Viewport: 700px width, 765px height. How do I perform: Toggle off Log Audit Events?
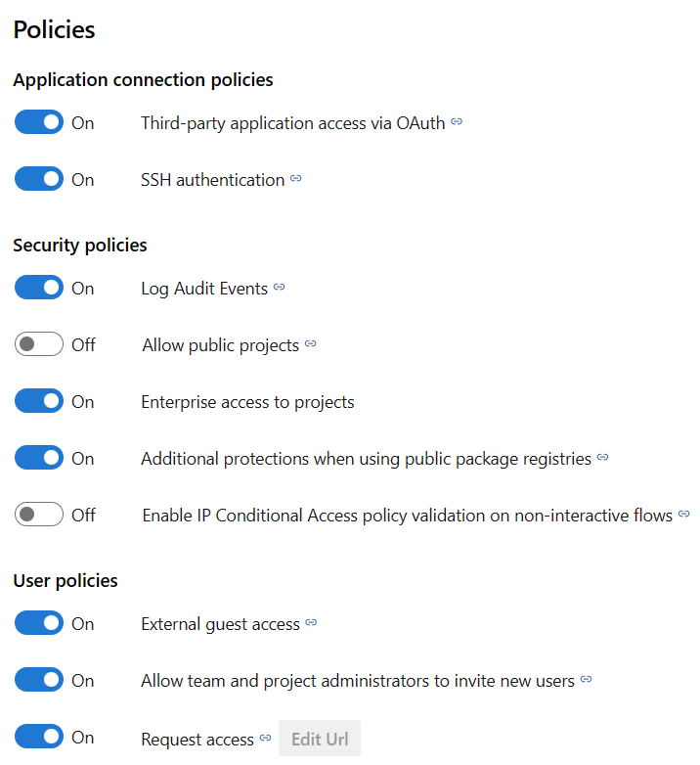pyautogui.click(x=39, y=289)
